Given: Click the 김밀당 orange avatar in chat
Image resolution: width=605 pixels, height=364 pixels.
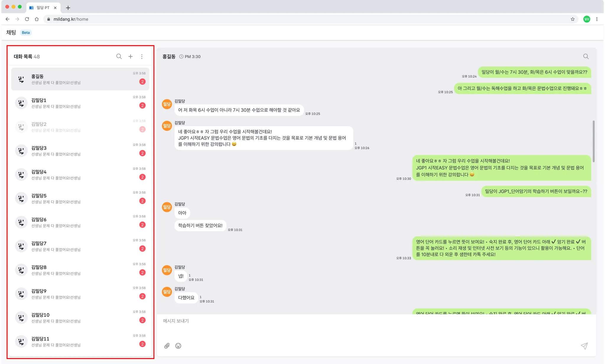Looking at the screenshot, I should (167, 104).
